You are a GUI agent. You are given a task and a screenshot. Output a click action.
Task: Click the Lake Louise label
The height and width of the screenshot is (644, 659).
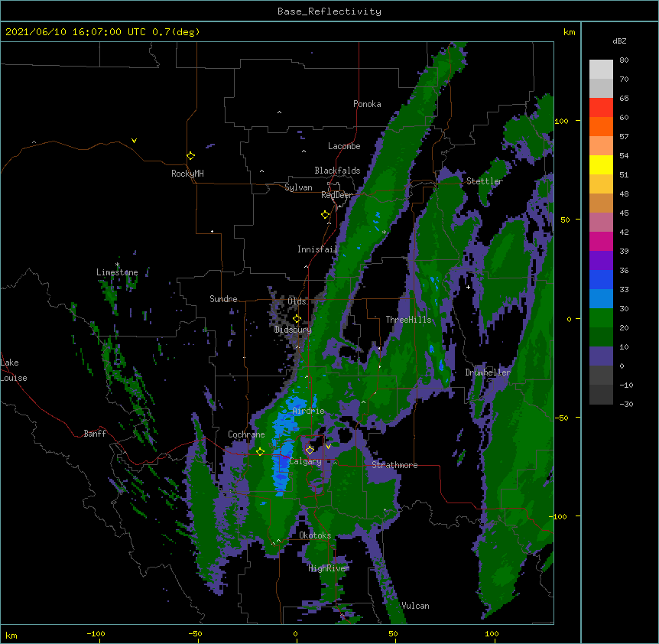[x=14, y=370]
